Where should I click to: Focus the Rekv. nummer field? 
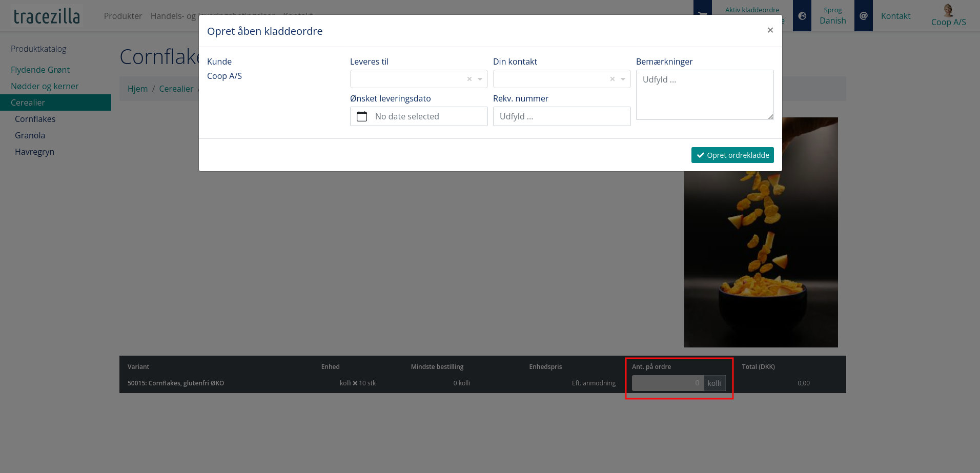click(x=561, y=116)
